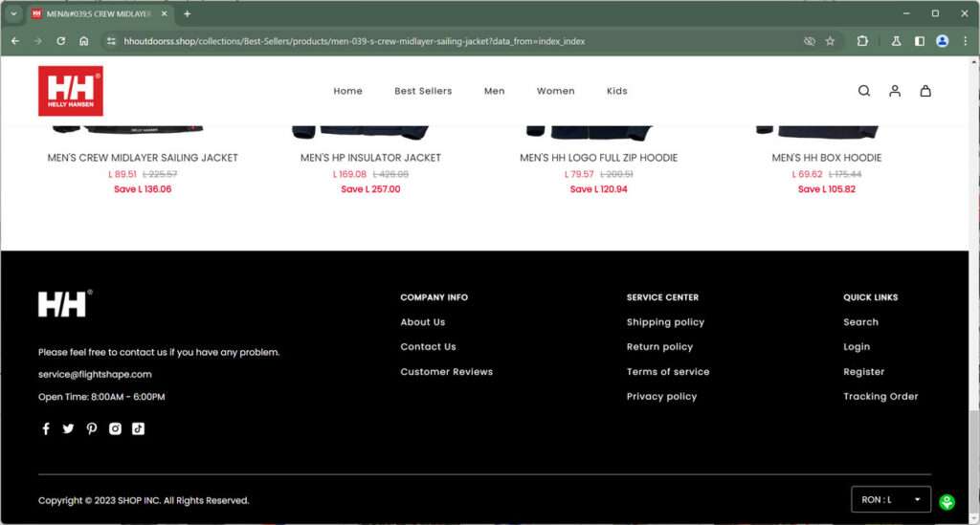
Task: Open Men's HH Box Hoodie product
Action: point(826,158)
